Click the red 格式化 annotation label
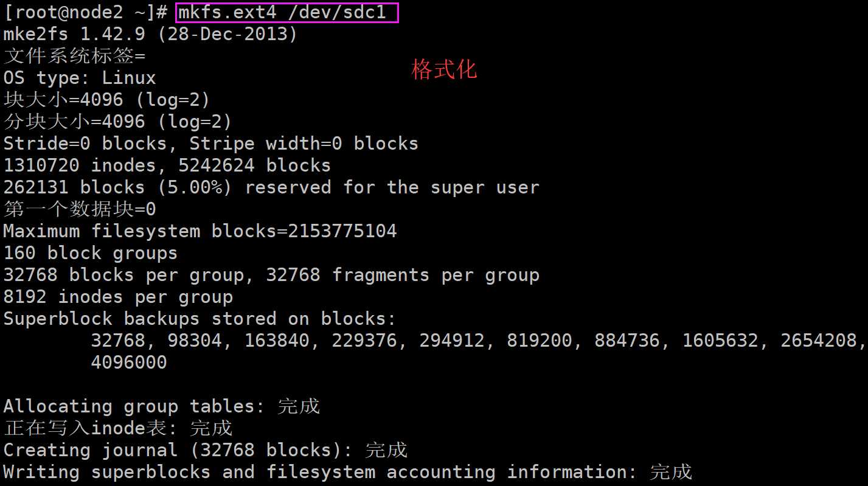The width and height of the screenshot is (868, 486). 444,69
